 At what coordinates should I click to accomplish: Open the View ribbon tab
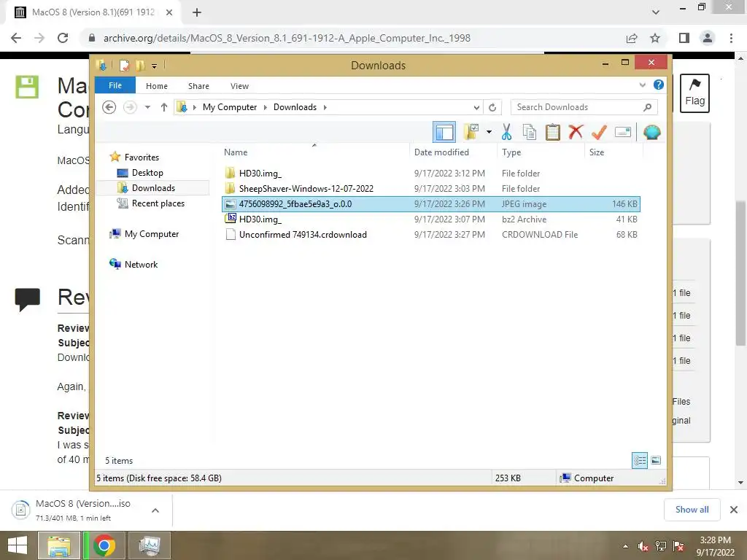click(x=239, y=86)
